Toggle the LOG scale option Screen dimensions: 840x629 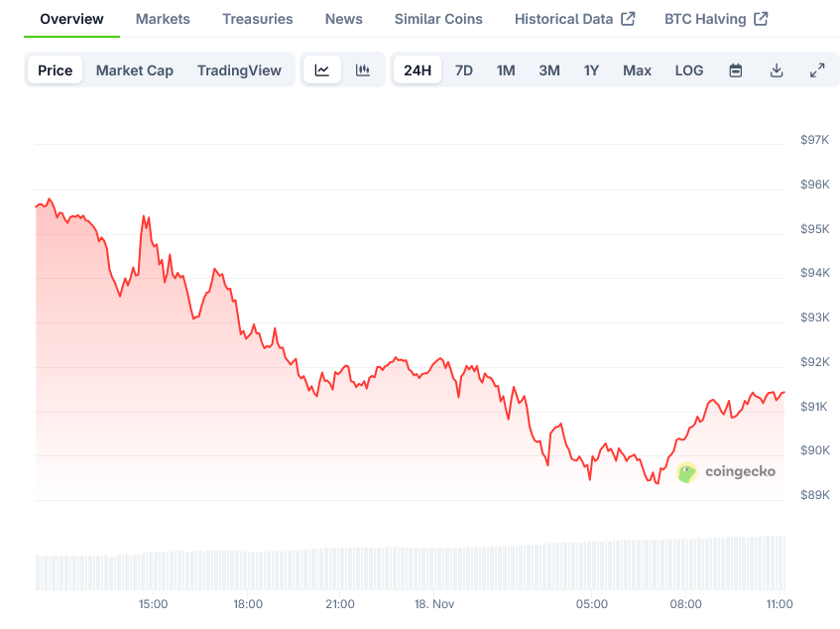tap(689, 70)
